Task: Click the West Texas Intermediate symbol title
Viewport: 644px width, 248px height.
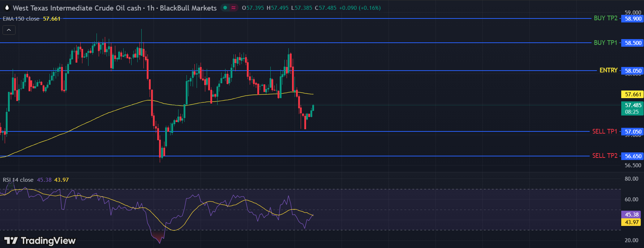Action: pyautogui.click(x=77, y=8)
